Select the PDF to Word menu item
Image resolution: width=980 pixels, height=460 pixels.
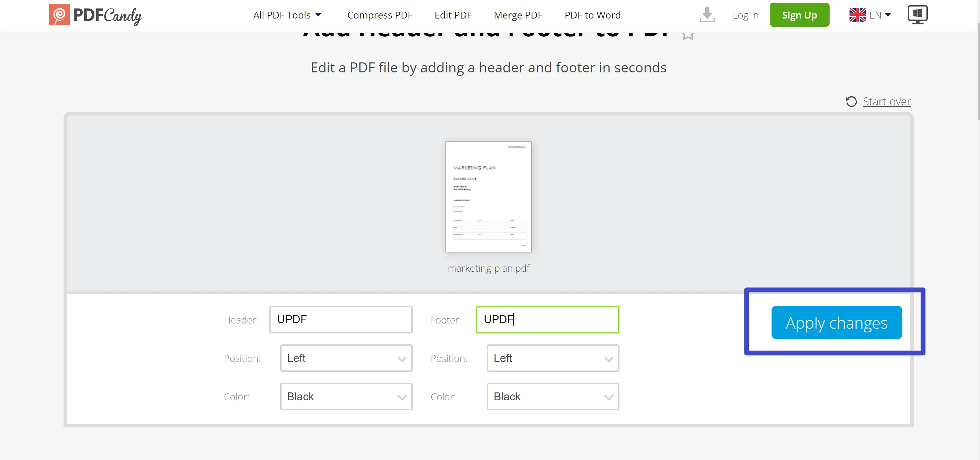593,14
